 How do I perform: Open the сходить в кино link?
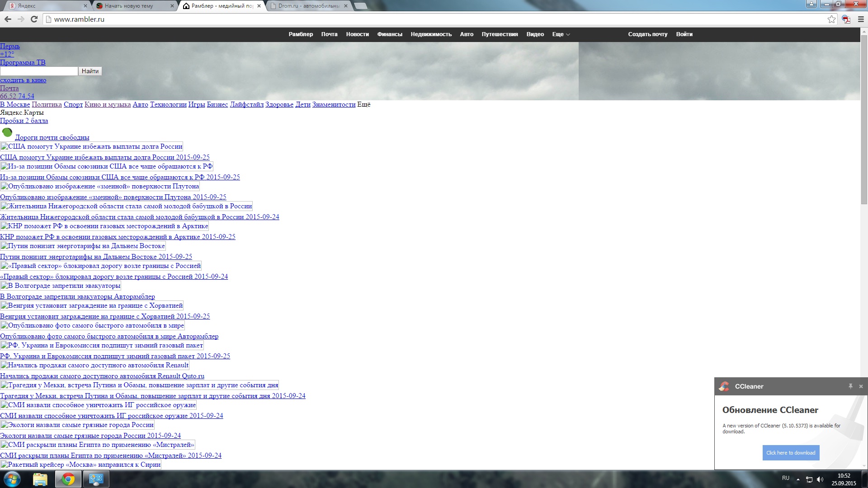pos(23,80)
